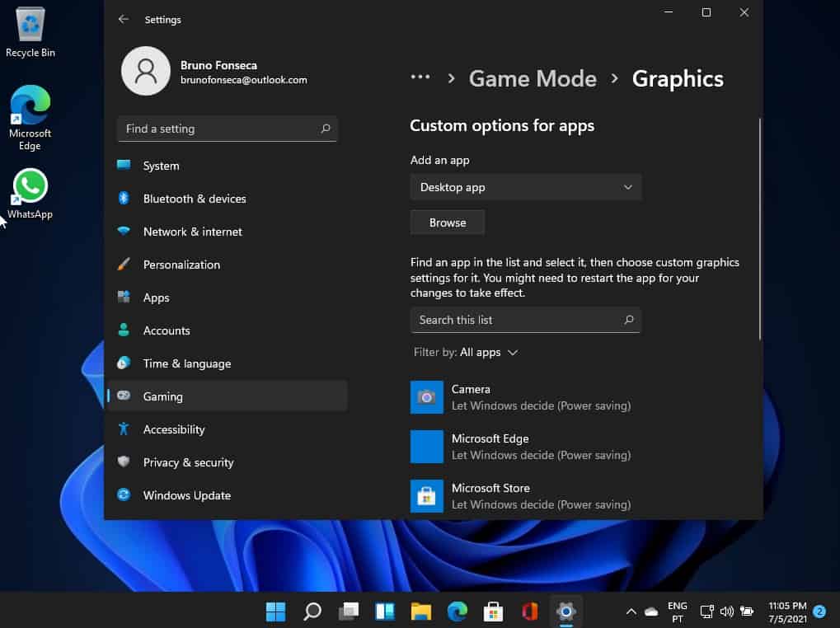
Task: Minimize the Settings window
Action: tap(668, 12)
